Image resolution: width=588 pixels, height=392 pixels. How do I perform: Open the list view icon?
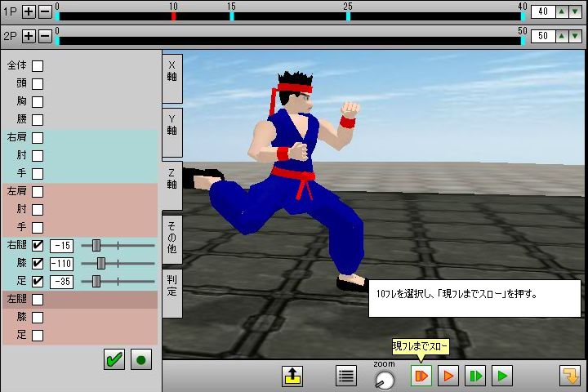click(346, 376)
